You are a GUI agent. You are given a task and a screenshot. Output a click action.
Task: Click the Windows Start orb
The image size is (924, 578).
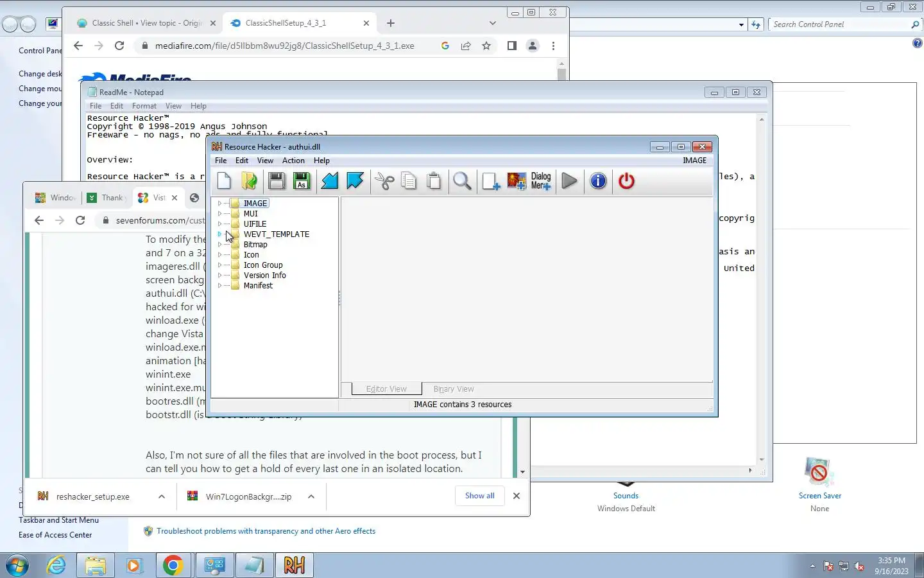click(17, 565)
